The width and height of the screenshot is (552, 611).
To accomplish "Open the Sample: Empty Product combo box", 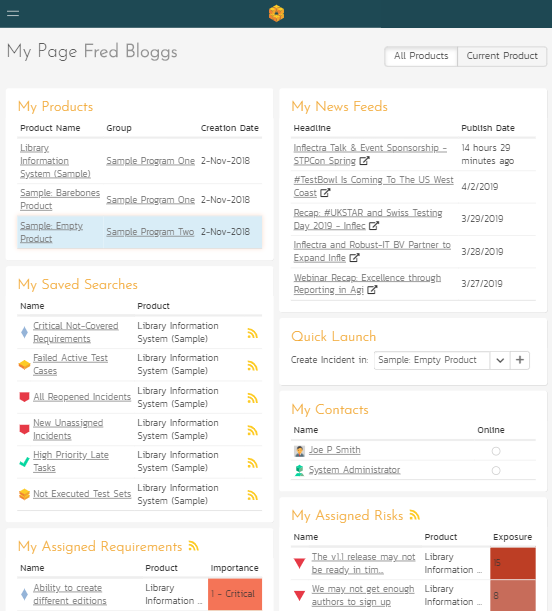I will coord(432,360).
